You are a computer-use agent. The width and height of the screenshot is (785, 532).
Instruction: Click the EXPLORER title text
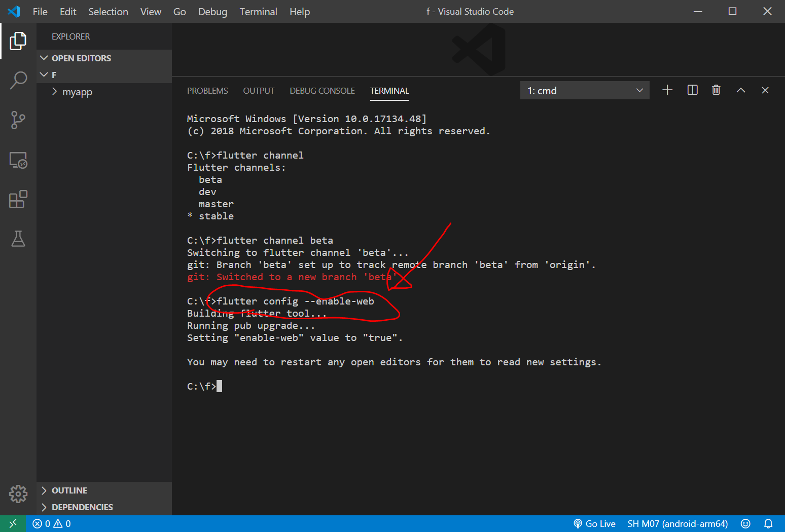click(70, 36)
